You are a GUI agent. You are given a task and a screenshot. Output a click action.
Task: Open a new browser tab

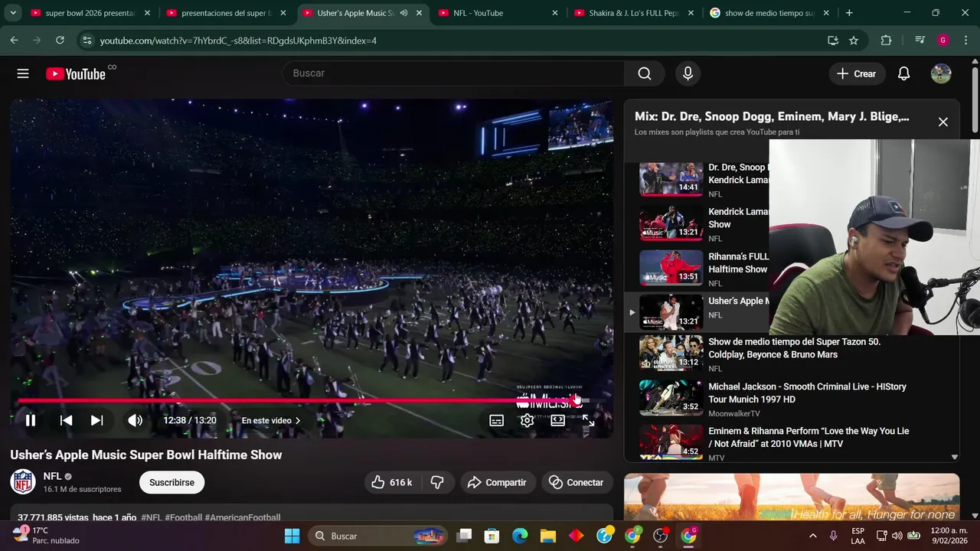(849, 13)
